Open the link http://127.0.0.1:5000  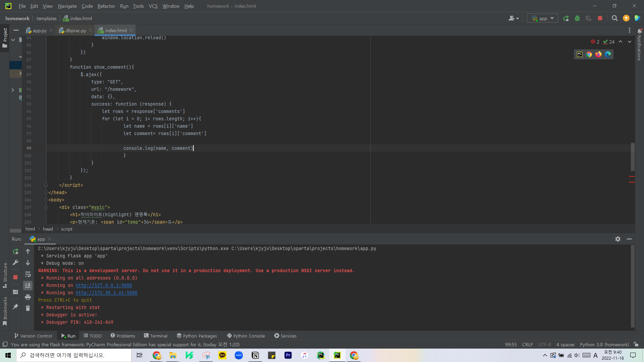[x=104, y=286]
